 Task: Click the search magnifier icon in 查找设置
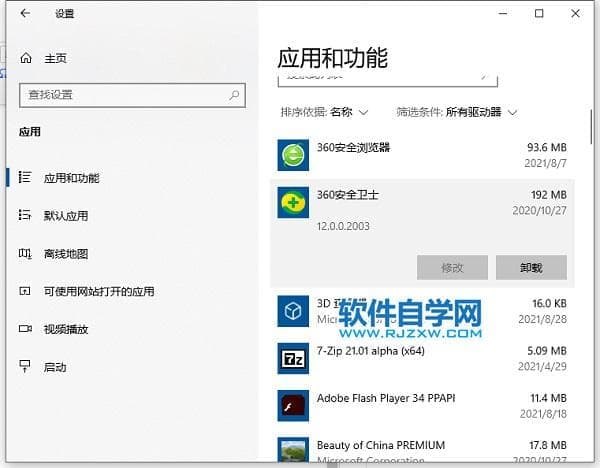235,95
